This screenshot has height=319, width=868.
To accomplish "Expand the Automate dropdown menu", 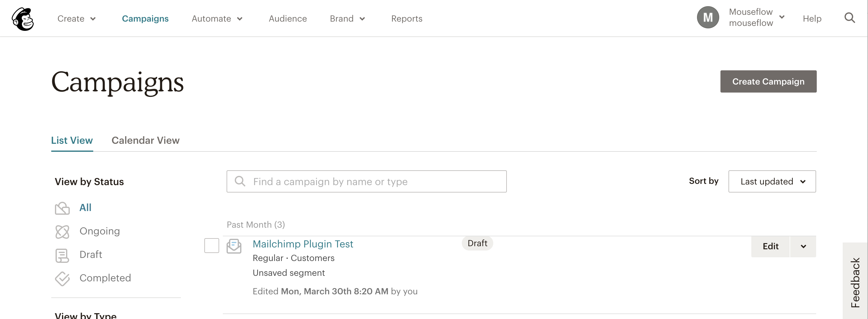I will click(217, 19).
